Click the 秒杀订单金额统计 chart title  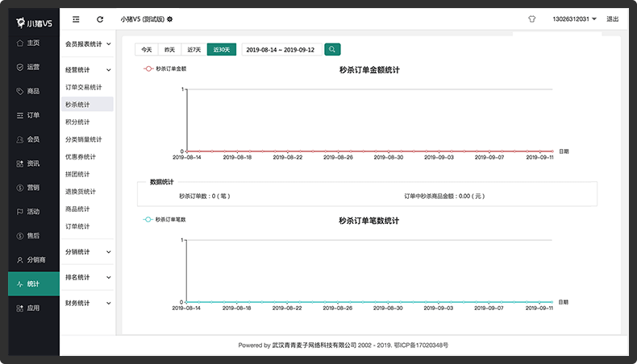click(x=369, y=70)
